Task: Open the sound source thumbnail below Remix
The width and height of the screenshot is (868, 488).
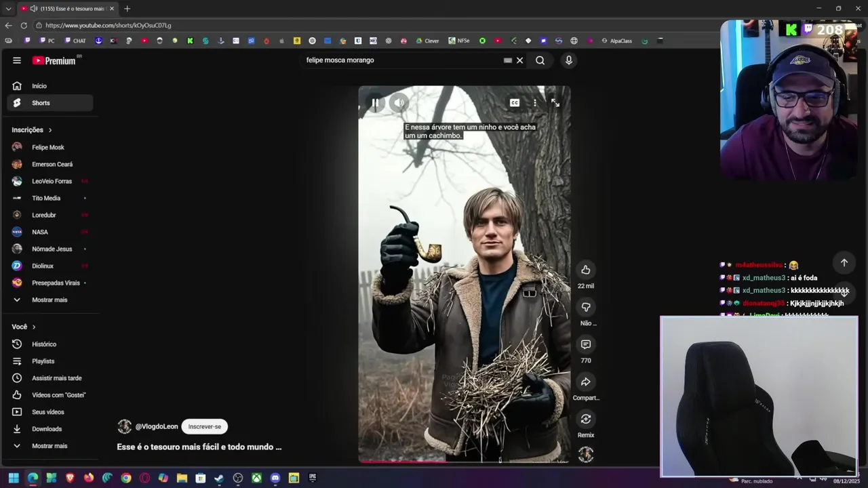Action: point(586,454)
